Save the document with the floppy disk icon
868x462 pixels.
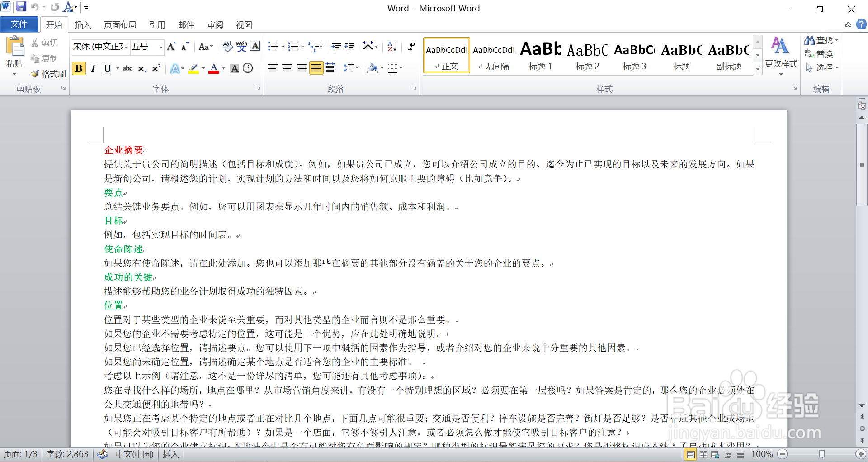(x=21, y=7)
